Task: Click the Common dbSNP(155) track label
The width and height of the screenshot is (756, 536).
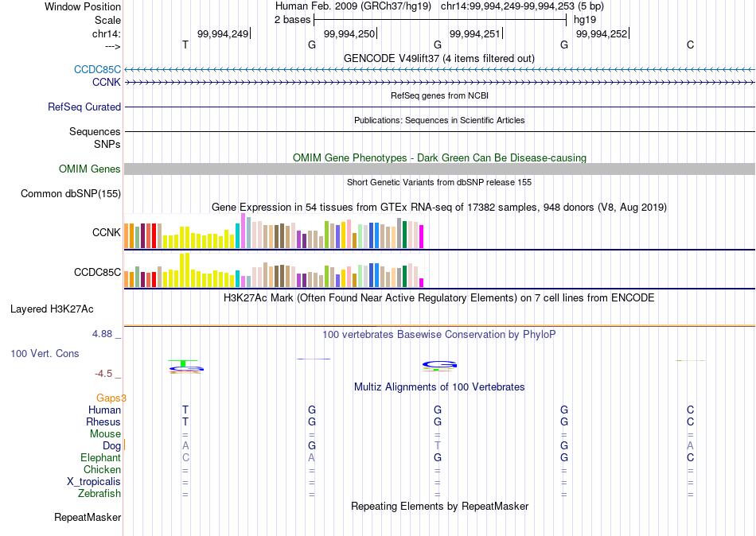Action: (71, 194)
